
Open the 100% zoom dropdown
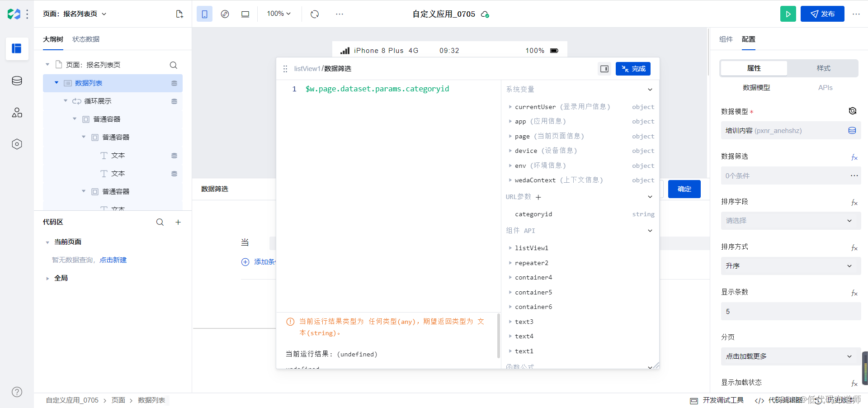[x=278, y=14]
